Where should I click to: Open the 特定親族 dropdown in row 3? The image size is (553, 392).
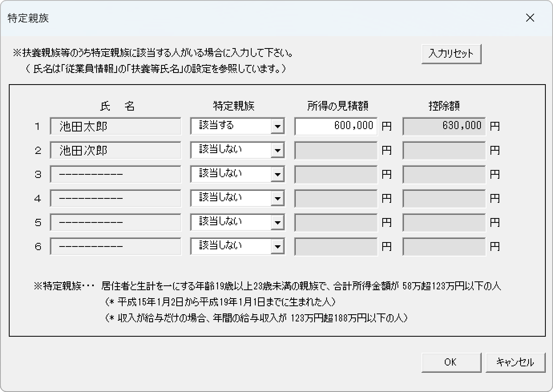[x=277, y=174]
